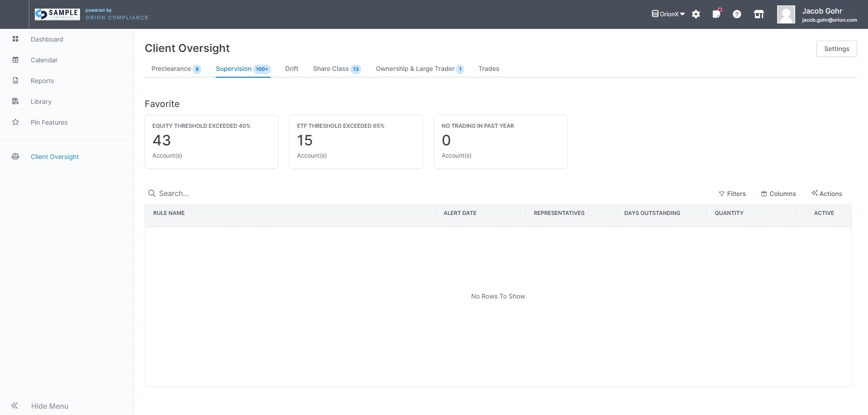
Task: Click the Preclearance 8 badge
Action: tap(197, 69)
